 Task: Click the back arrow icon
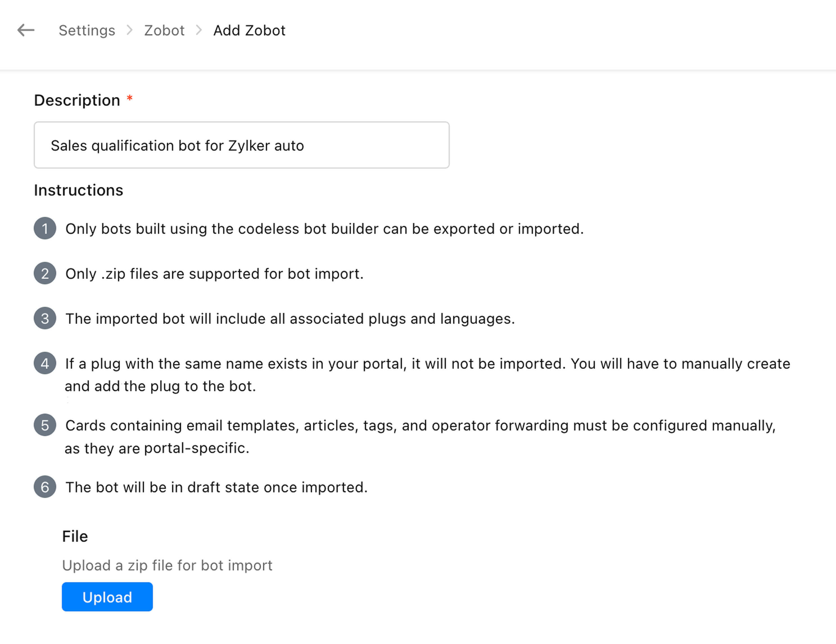pos(27,30)
